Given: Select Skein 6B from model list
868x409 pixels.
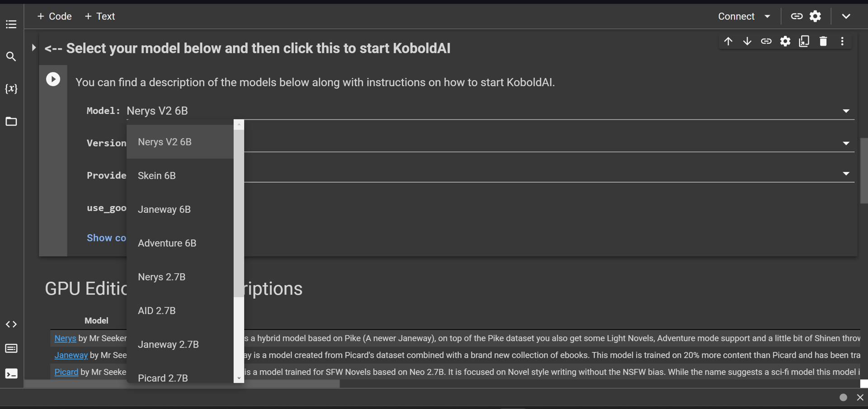Looking at the screenshot, I should tap(157, 175).
